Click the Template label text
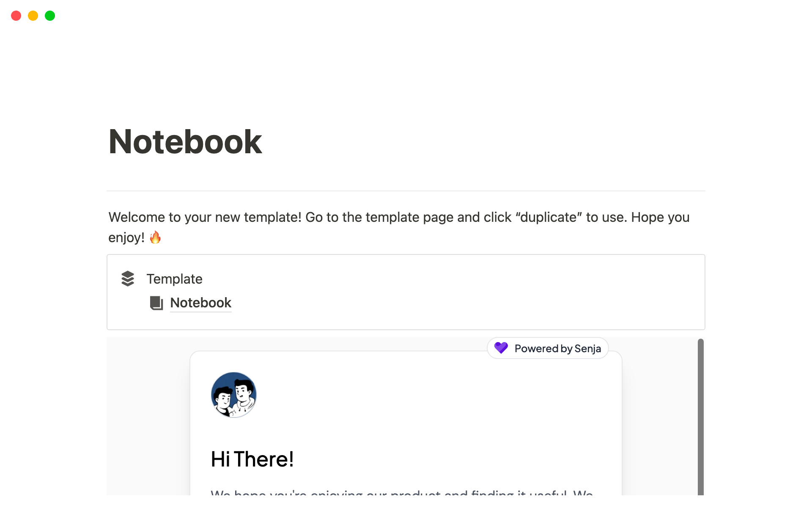 pyautogui.click(x=175, y=279)
